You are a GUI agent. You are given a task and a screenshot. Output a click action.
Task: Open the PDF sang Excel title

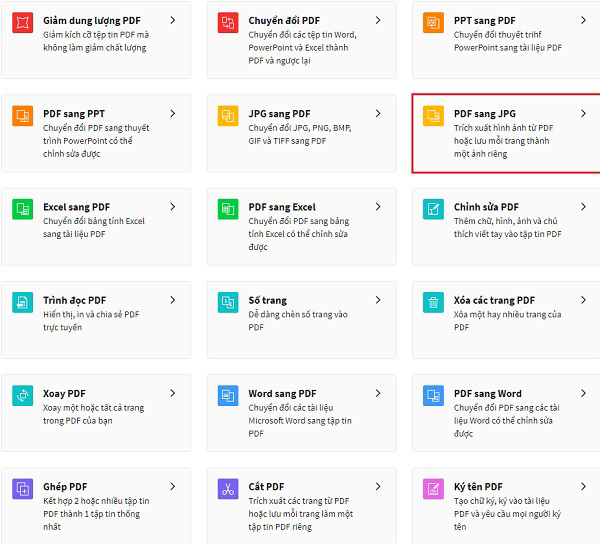pos(282,207)
